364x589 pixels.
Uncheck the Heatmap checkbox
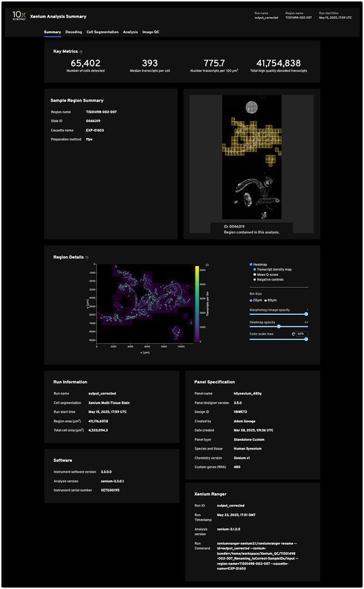pos(251,264)
